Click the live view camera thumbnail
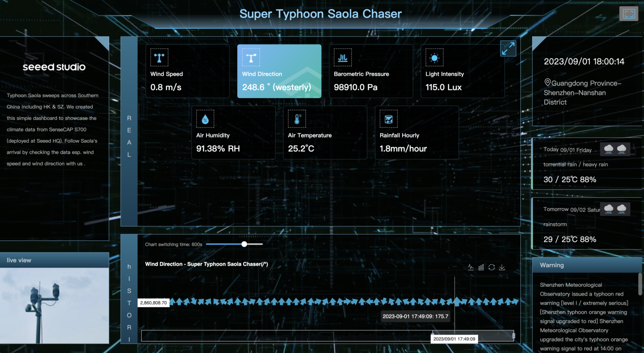Viewport: 644px width, 353px height. pyautogui.click(x=54, y=306)
